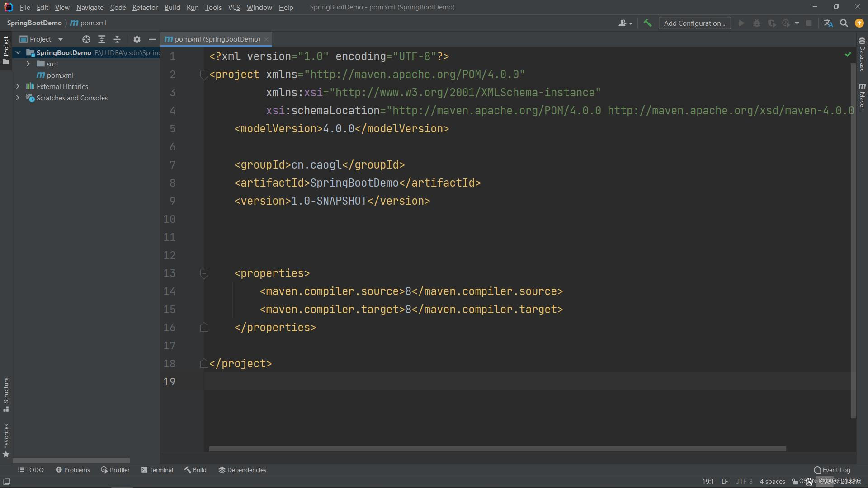The height and width of the screenshot is (488, 868).
Task: Open the bottom Build tool window
Action: pos(195,470)
